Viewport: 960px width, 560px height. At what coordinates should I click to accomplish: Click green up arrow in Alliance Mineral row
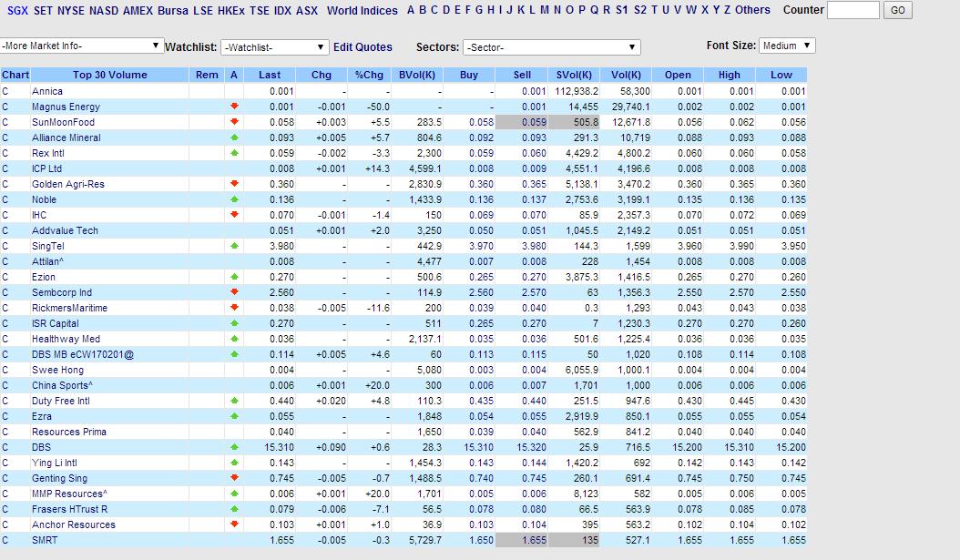click(x=234, y=137)
